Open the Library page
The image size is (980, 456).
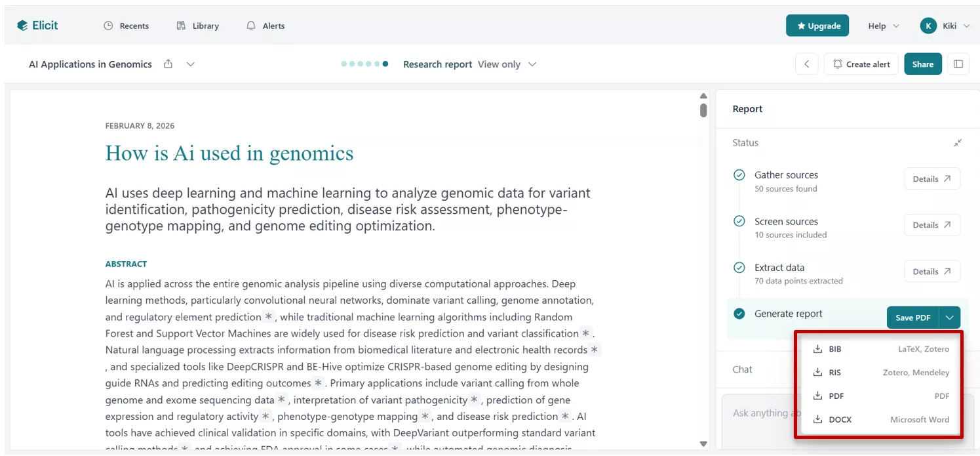tap(197, 26)
